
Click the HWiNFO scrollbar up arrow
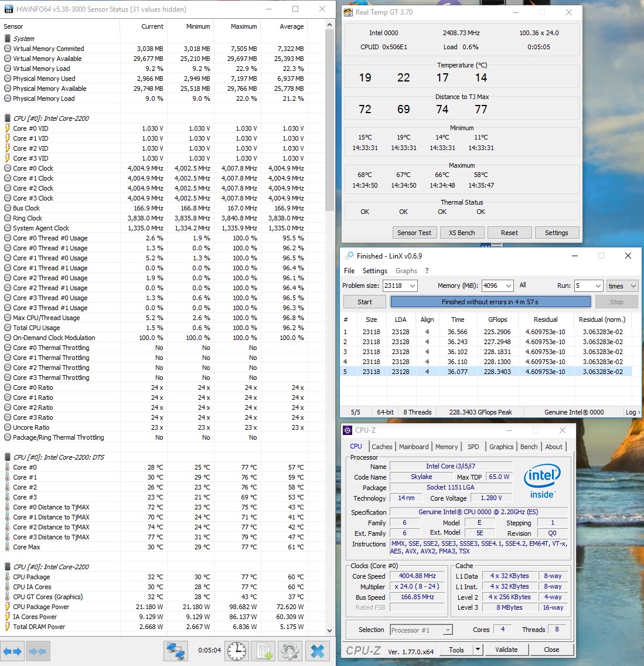[x=330, y=25]
